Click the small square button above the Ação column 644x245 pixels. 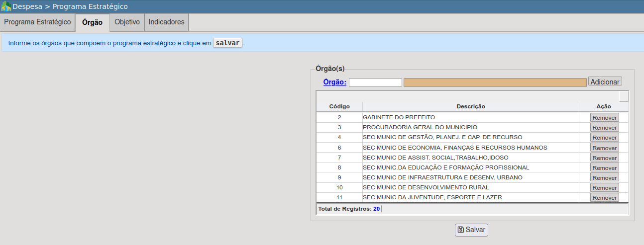(x=623, y=96)
